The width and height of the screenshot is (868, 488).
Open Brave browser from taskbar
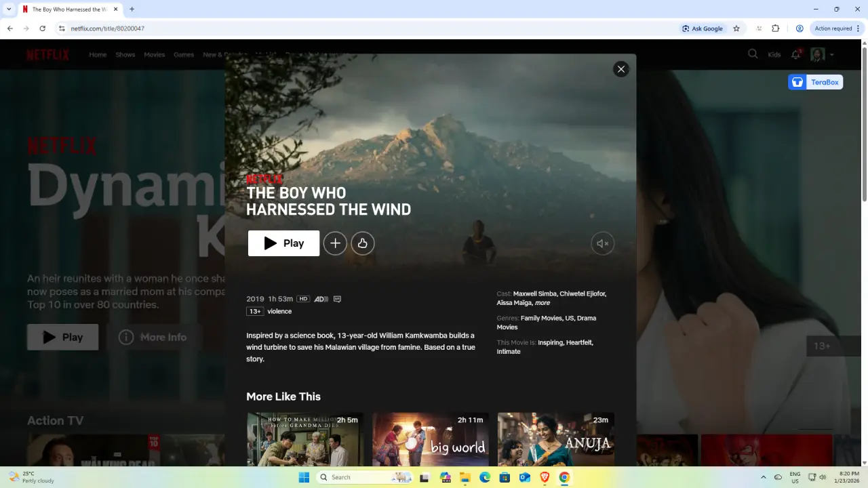(544, 477)
